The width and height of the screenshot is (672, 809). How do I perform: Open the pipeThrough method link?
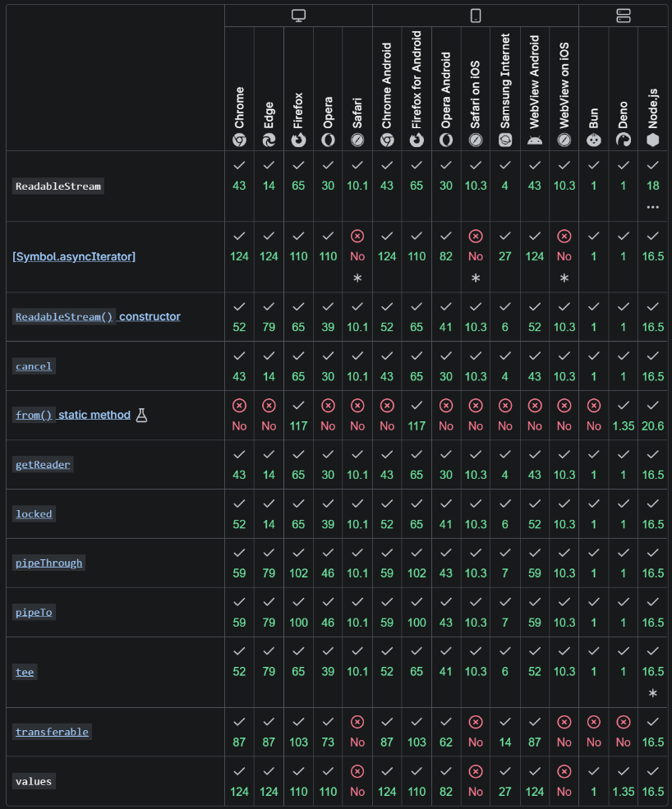coord(48,563)
